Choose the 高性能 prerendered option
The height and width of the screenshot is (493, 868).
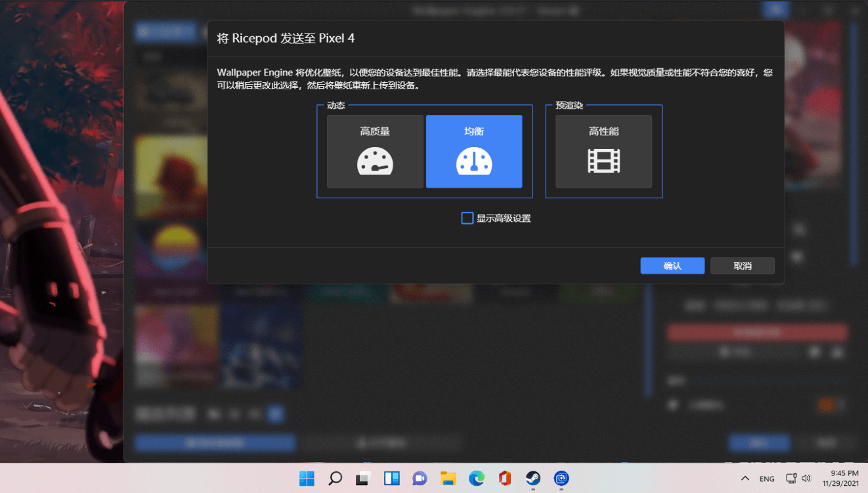click(604, 152)
